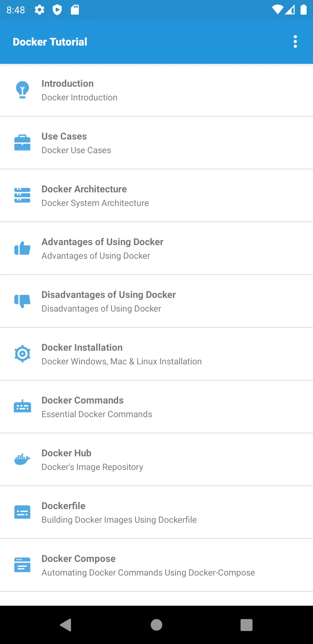The width and height of the screenshot is (313, 644).
Task: Tap the Docker Hub whale icon
Action: click(22, 459)
